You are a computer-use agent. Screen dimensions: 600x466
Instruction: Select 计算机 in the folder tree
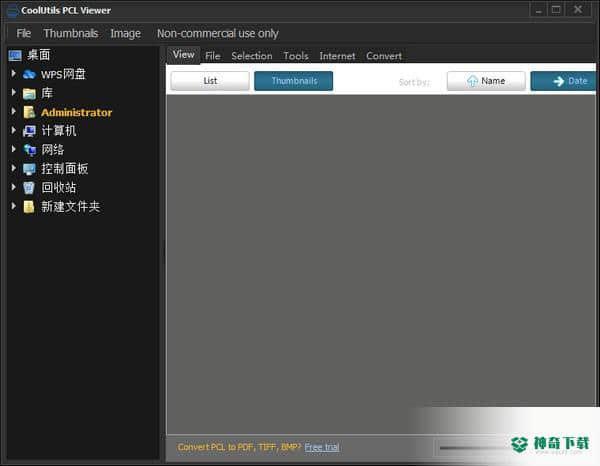click(x=59, y=130)
